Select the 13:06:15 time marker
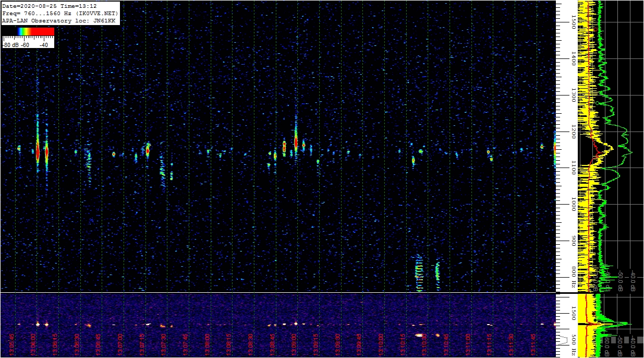This screenshot has height=358, width=644. [x=56, y=344]
